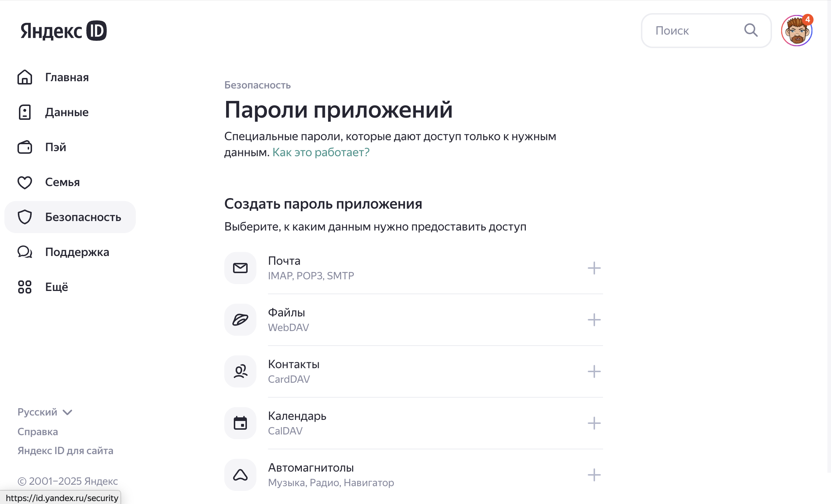Open the Справка help page
This screenshot has width=831, height=504.
38,431
